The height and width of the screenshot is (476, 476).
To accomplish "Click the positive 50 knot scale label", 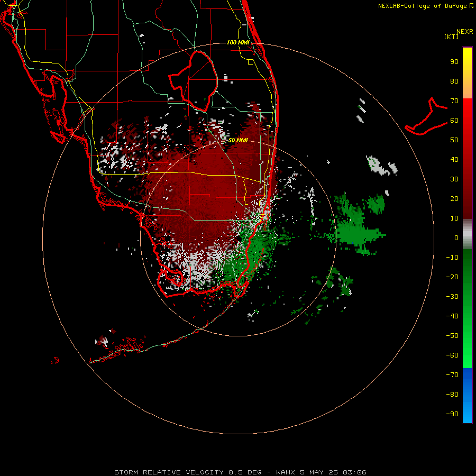I will coord(454,140).
